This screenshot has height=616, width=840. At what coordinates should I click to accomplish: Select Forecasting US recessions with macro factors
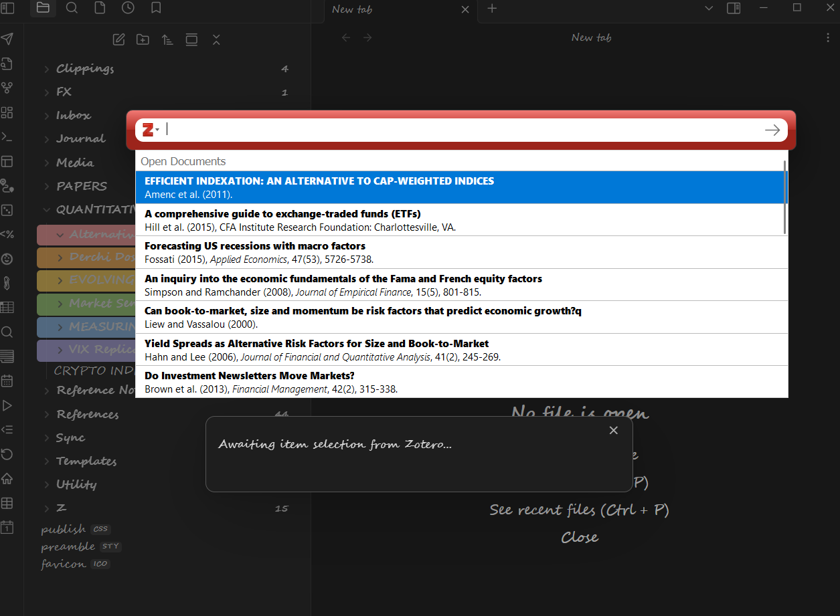tap(461, 252)
